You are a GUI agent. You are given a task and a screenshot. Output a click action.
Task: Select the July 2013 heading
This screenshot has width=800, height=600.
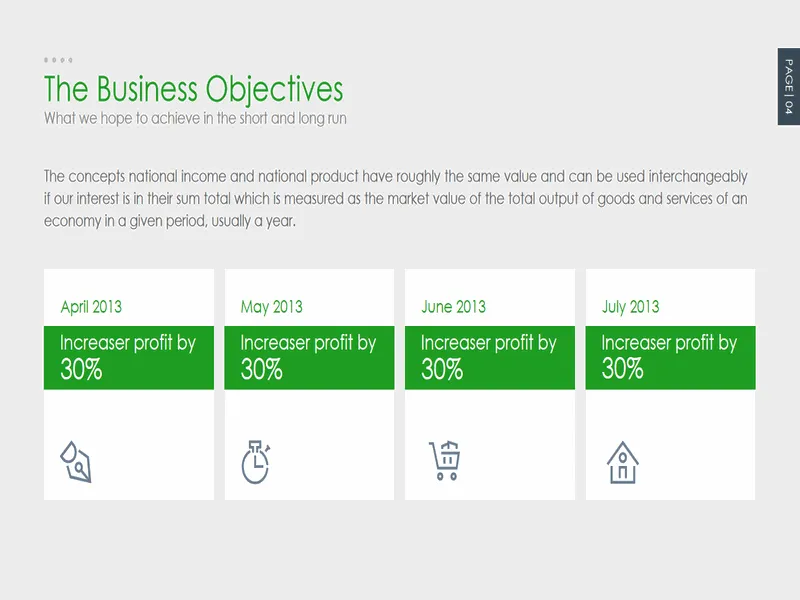click(631, 307)
